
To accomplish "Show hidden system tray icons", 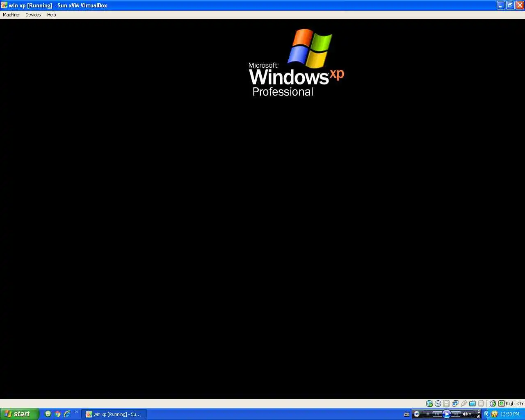I will tap(487, 414).
